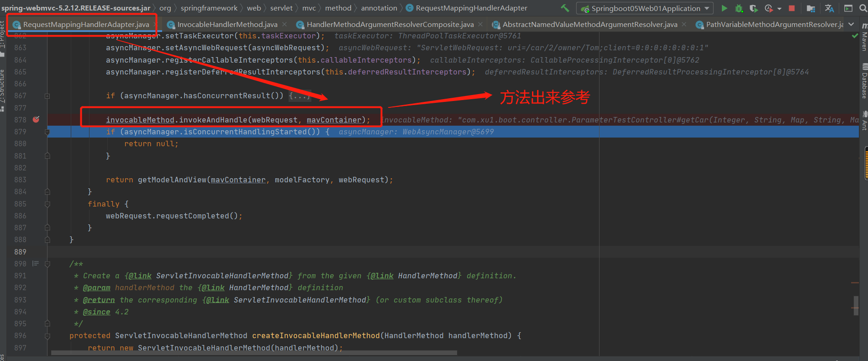
Task: Open the Springboot05Web01Application run configuration dropdown
Action: click(x=645, y=8)
